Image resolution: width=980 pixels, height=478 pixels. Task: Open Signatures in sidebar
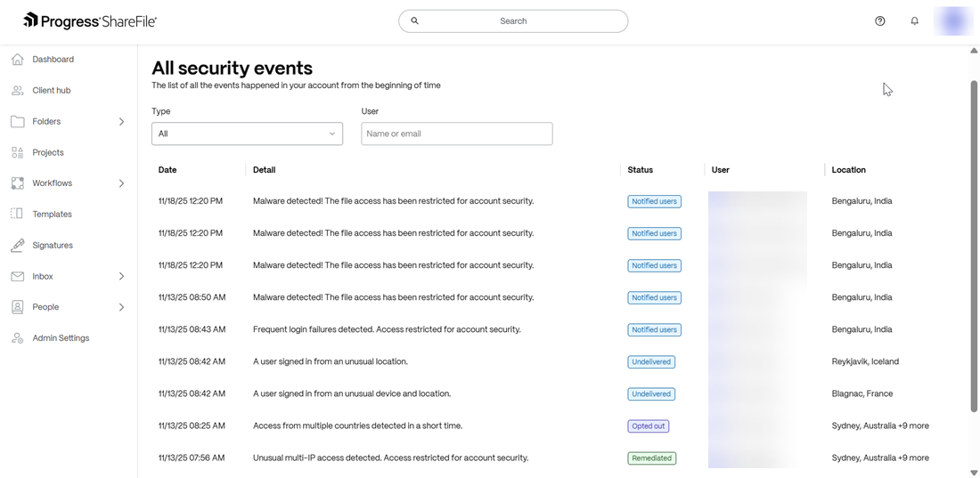click(53, 246)
